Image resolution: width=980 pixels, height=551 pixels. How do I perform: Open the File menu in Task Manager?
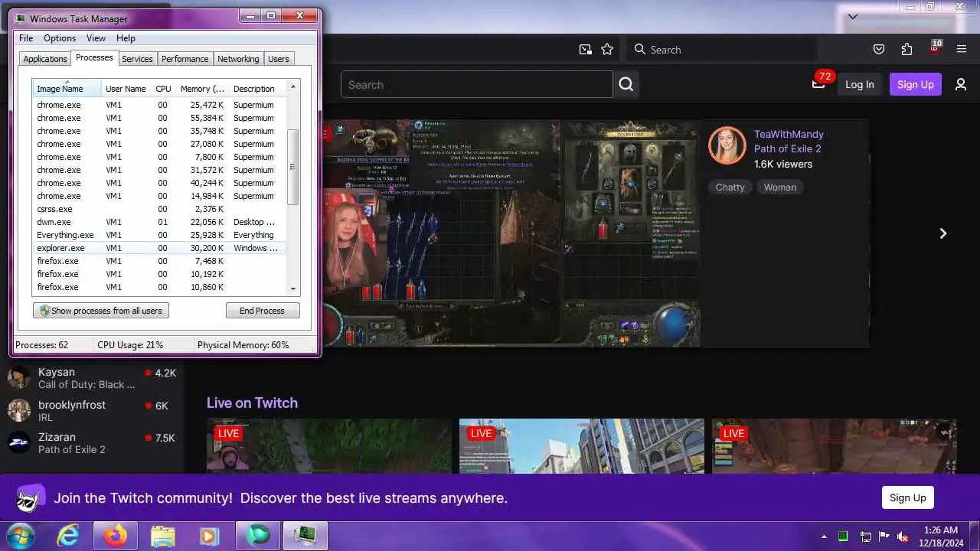[x=26, y=38]
